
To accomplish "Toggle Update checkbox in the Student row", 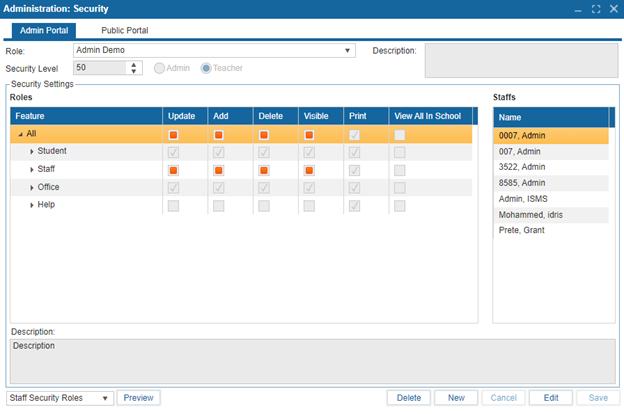I will (173, 152).
